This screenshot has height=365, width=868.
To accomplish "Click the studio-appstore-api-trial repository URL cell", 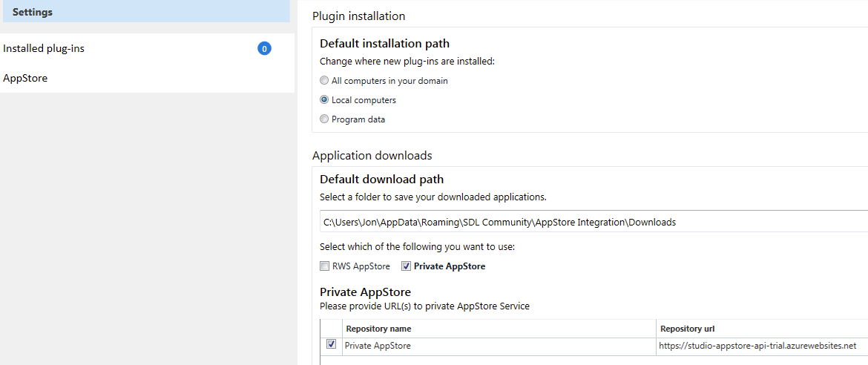I will coord(762,346).
